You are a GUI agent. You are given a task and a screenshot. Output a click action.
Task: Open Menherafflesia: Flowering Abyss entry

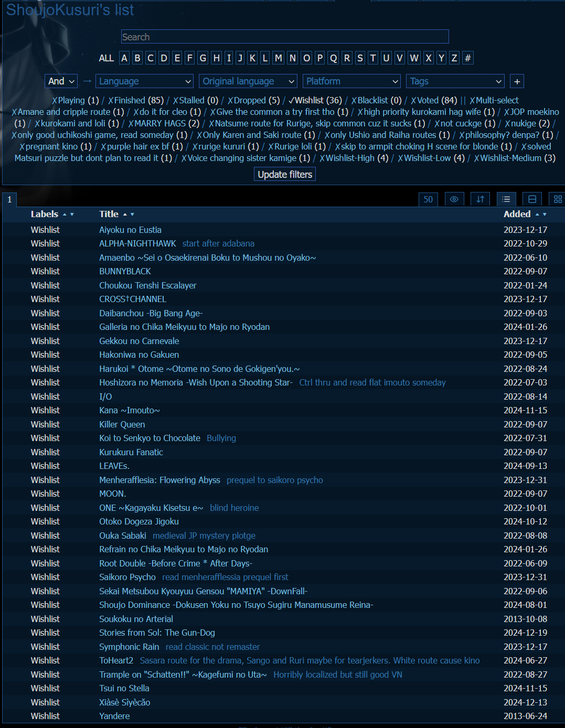click(159, 480)
